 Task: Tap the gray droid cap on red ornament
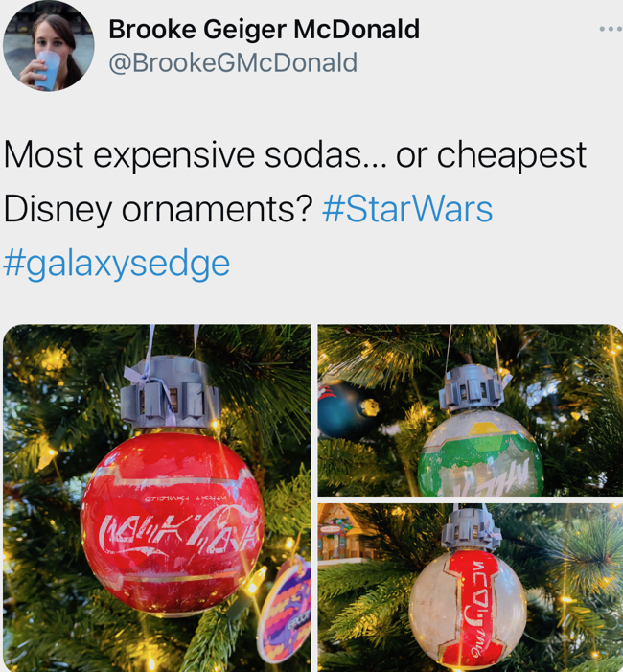(170, 391)
